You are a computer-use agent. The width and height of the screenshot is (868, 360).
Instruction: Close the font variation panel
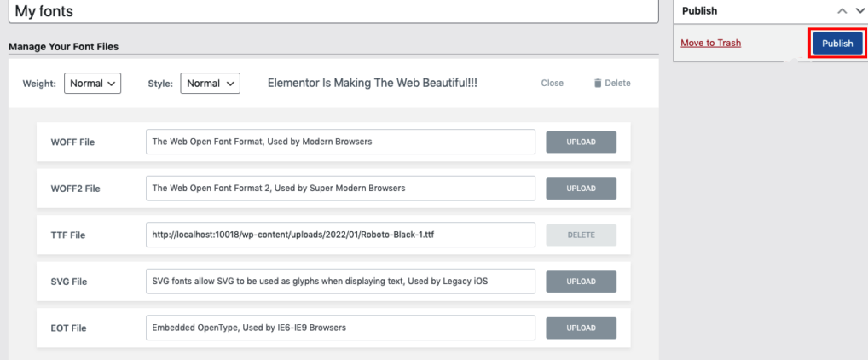click(552, 84)
